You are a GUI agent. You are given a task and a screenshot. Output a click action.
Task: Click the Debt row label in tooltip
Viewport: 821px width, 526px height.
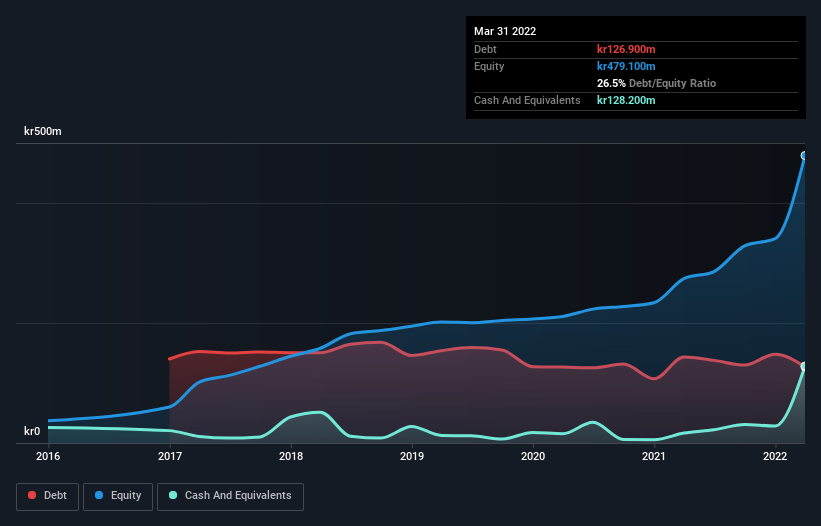coord(485,49)
